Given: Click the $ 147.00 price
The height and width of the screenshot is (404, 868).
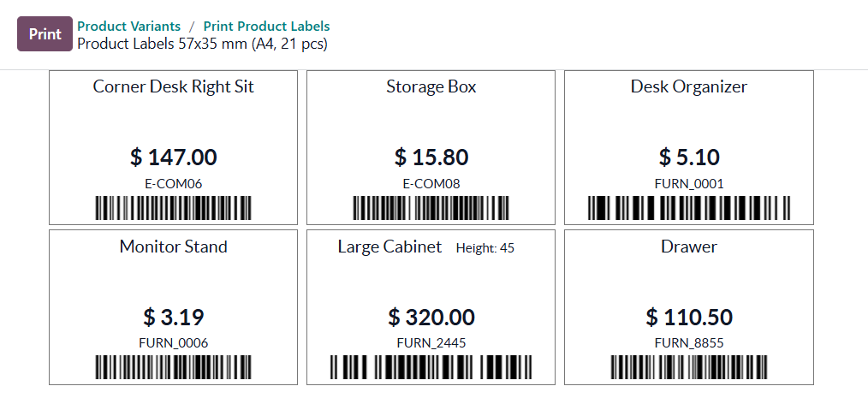Looking at the screenshot, I should pos(174,157).
